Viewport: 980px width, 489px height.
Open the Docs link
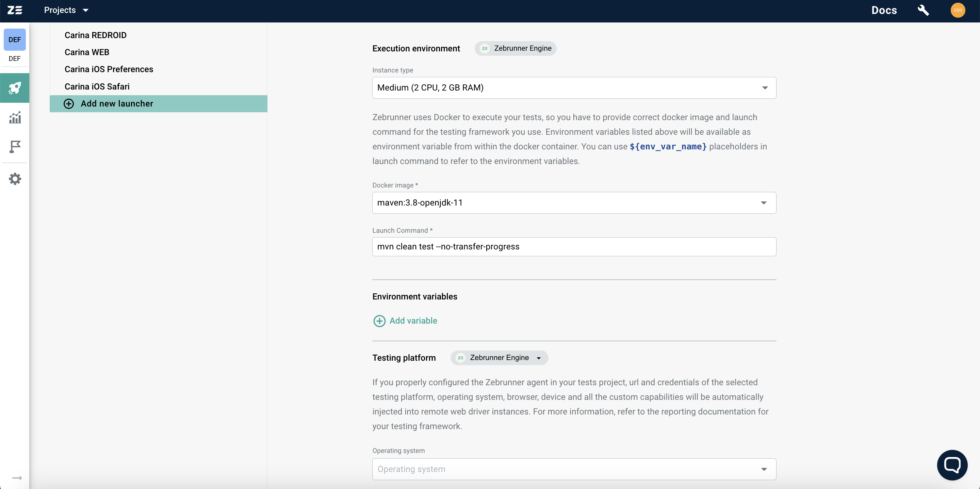pyautogui.click(x=884, y=10)
